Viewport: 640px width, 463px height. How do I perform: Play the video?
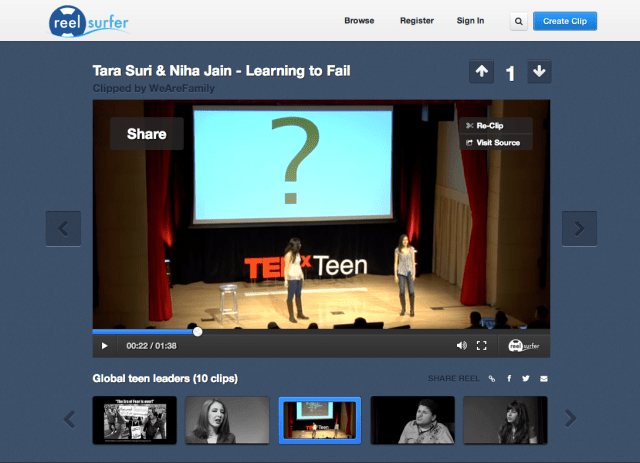tap(105, 346)
